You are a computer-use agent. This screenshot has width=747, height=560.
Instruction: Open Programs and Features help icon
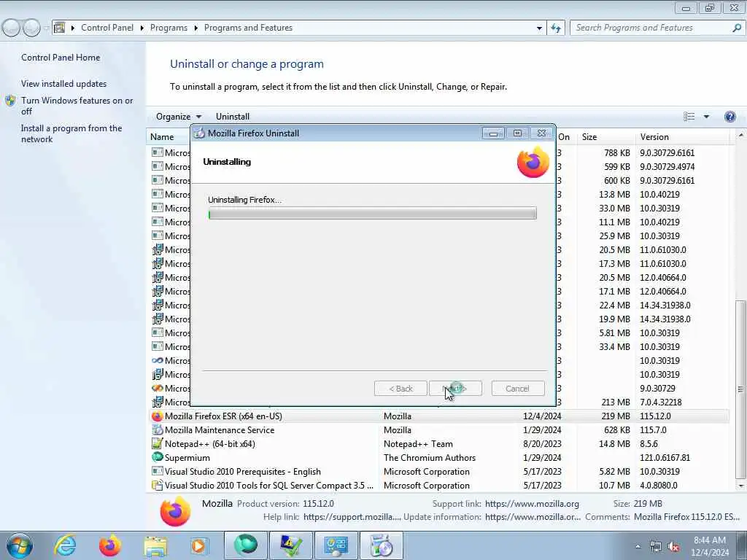pyautogui.click(x=729, y=117)
